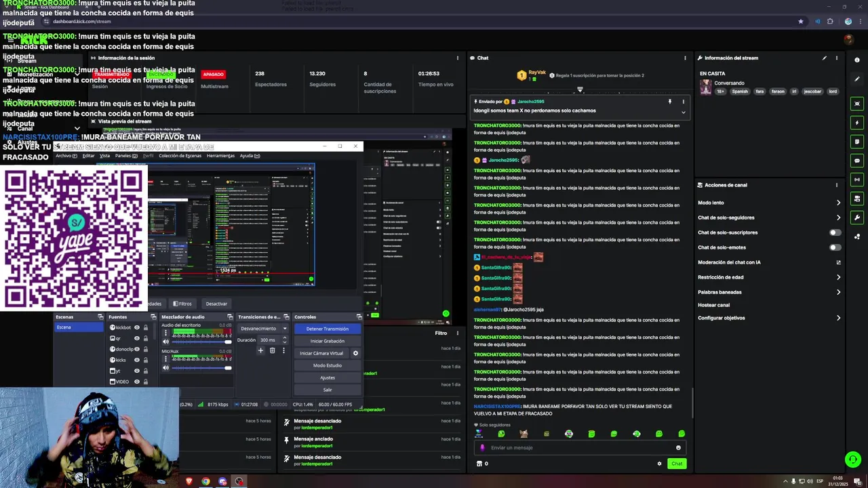868x488 pixels.
Task: Hide the yt source with its eye icon
Action: point(136,371)
